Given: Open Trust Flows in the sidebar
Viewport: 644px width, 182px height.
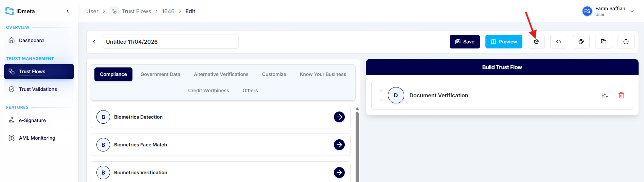Looking at the screenshot, I should (39, 72).
